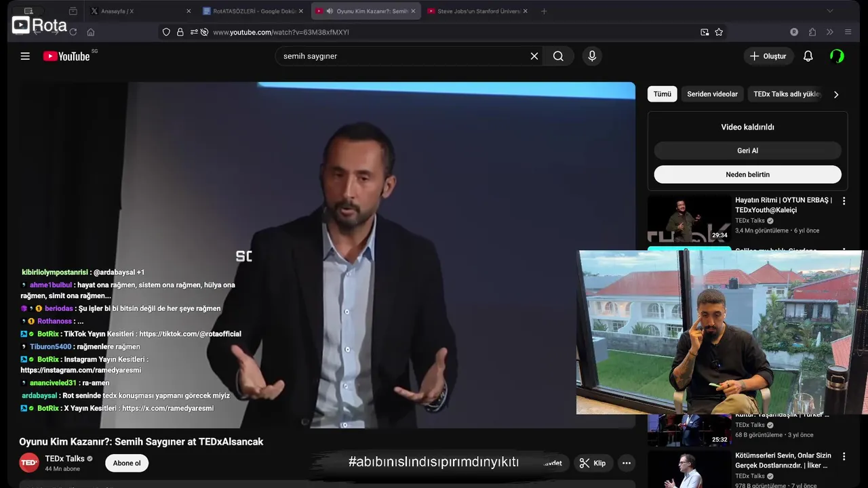Click the instagram.com/ramedyaresmi chat link
This screenshot has width=868, height=488.
(81, 371)
